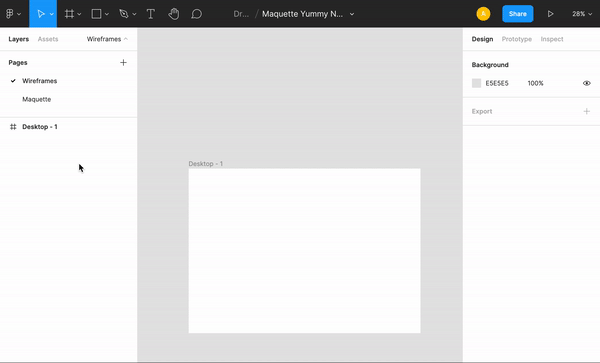
Task: Click the Background section heading
Action: point(490,65)
